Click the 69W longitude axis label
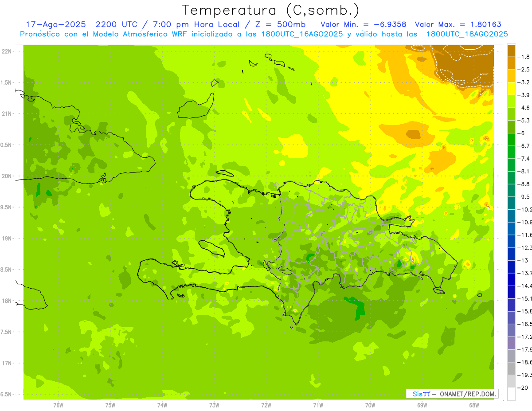Image resolution: width=532 pixels, height=411 pixels. pyautogui.click(x=422, y=405)
